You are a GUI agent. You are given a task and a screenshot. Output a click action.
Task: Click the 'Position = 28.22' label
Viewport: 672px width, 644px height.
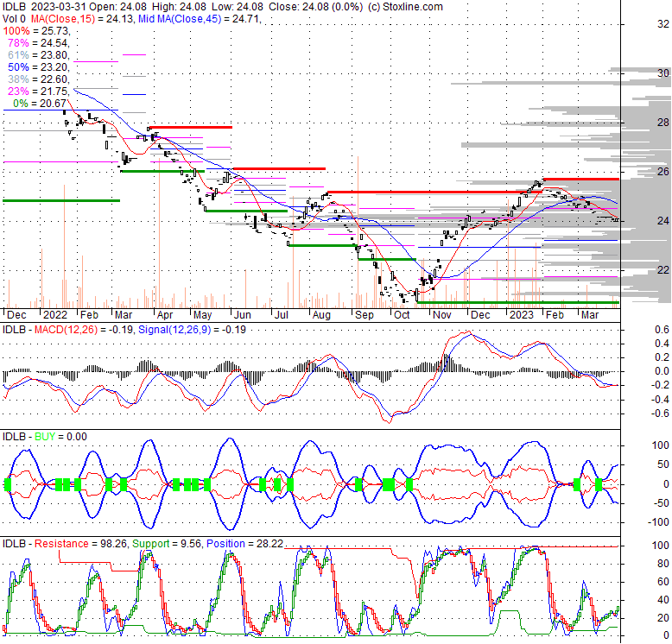(245, 544)
